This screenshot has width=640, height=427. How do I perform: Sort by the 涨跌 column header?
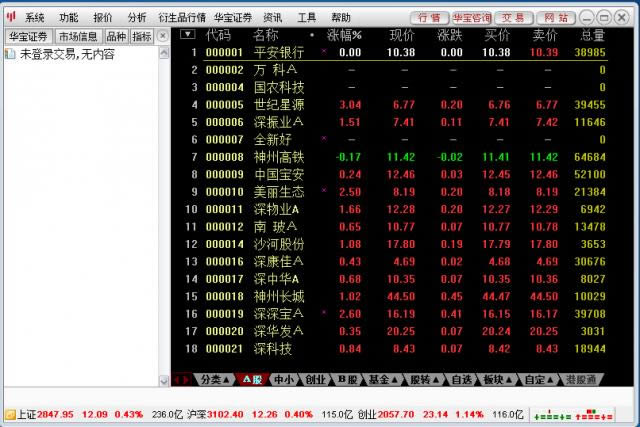pyautogui.click(x=450, y=35)
